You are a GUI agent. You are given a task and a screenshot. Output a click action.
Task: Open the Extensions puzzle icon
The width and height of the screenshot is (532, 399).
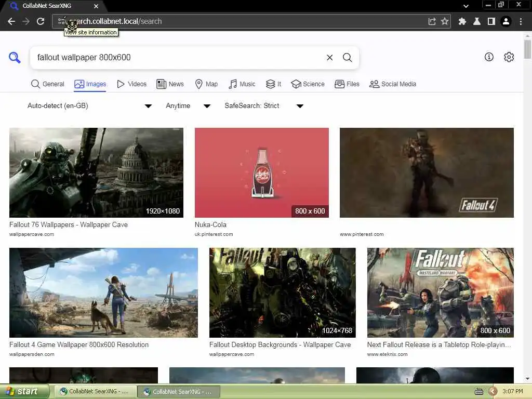(x=462, y=21)
